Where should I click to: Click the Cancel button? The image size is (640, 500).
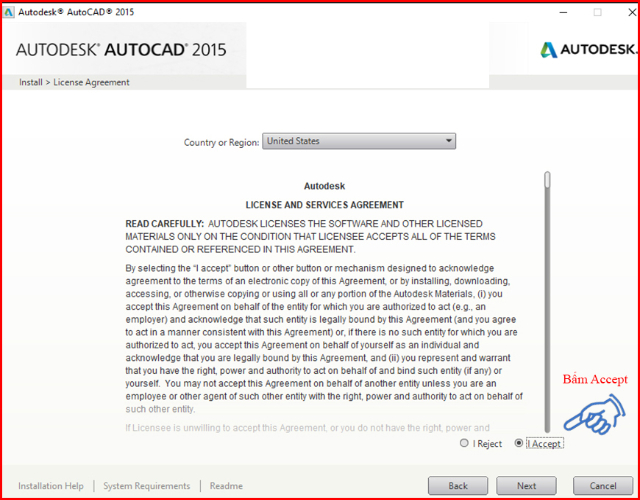tap(603, 486)
